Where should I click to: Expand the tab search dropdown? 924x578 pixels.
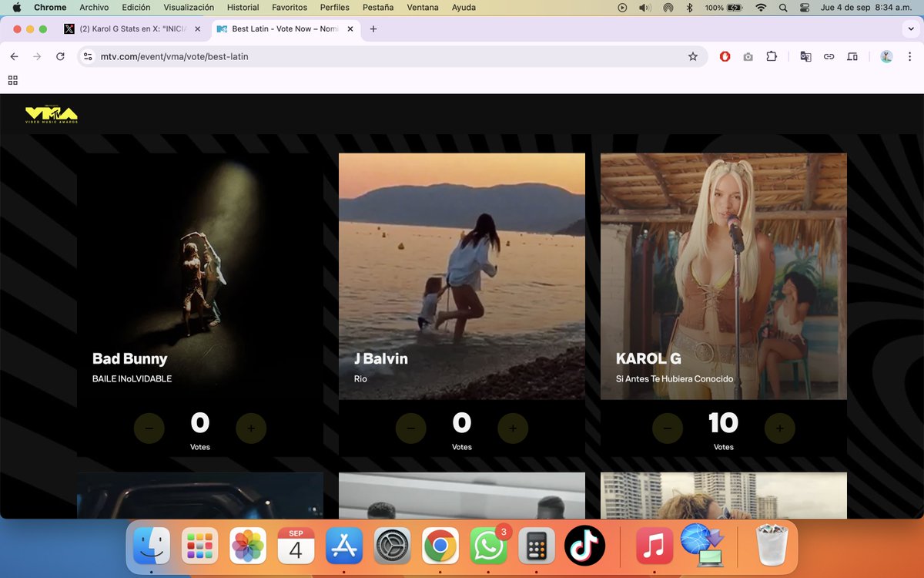tap(911, 29)
